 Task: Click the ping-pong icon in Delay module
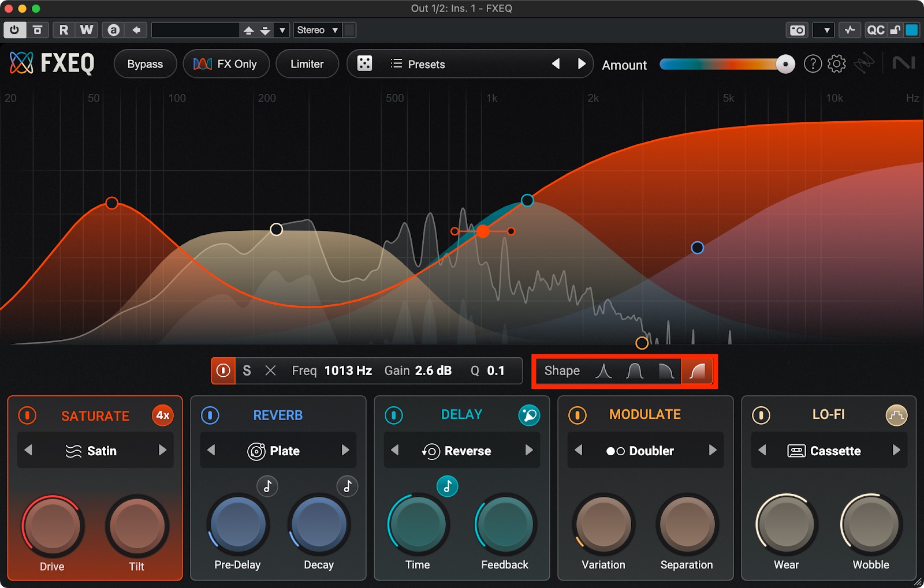529,415
